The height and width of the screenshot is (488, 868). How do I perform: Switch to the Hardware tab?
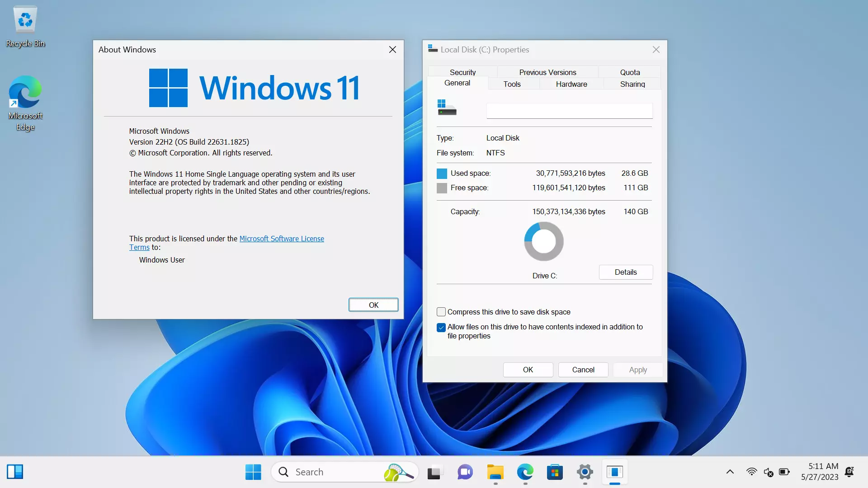click(571, 84)
